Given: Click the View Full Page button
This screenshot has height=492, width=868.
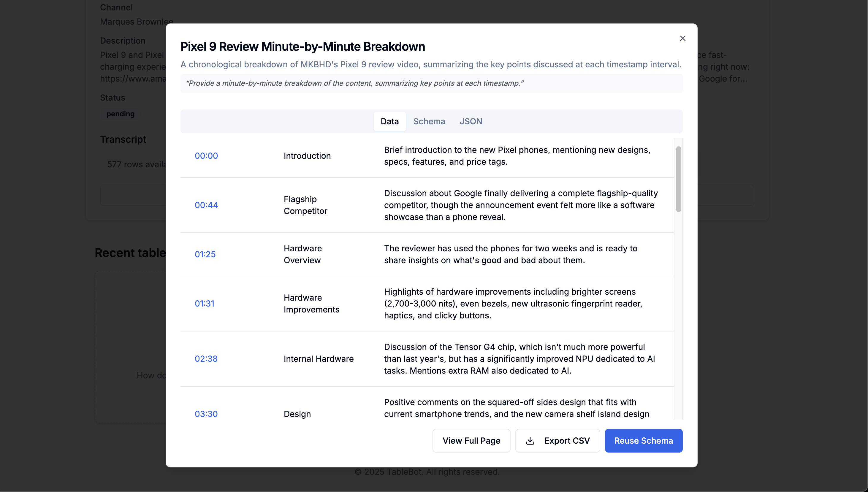Looking at the screenshot, I should (x=471, y=441).
